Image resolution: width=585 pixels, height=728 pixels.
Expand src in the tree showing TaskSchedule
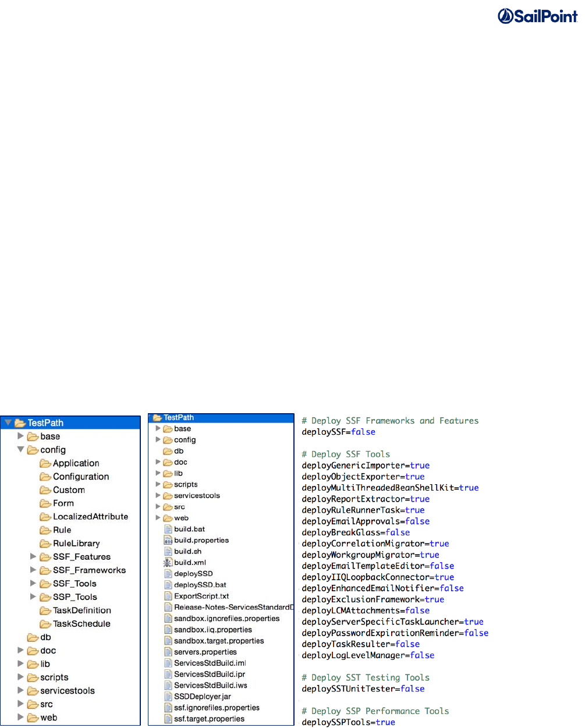(20, 704)
